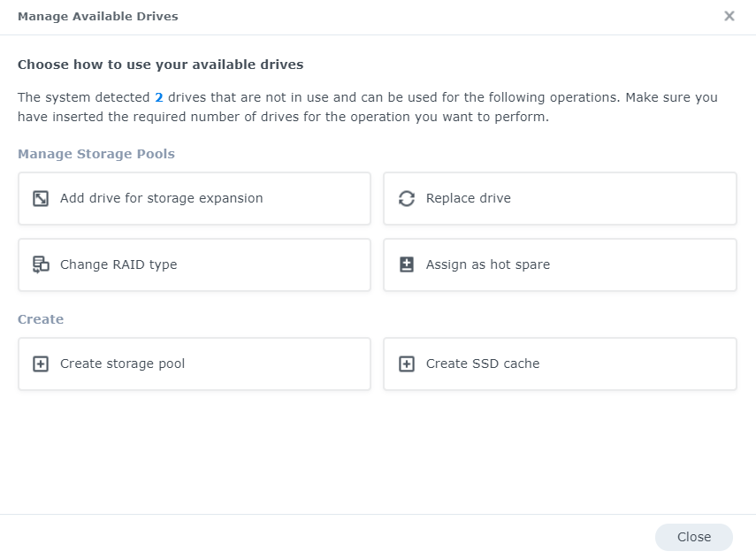This screenshot has width=756, height=559.
Task: Start Create storage pool
Action: tap(195, 364)
